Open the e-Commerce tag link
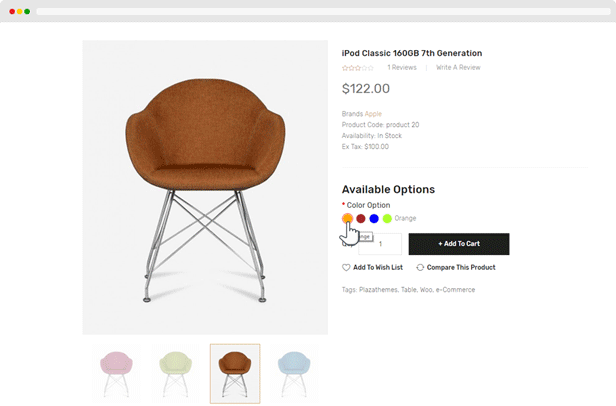 [x=455, y=290]
